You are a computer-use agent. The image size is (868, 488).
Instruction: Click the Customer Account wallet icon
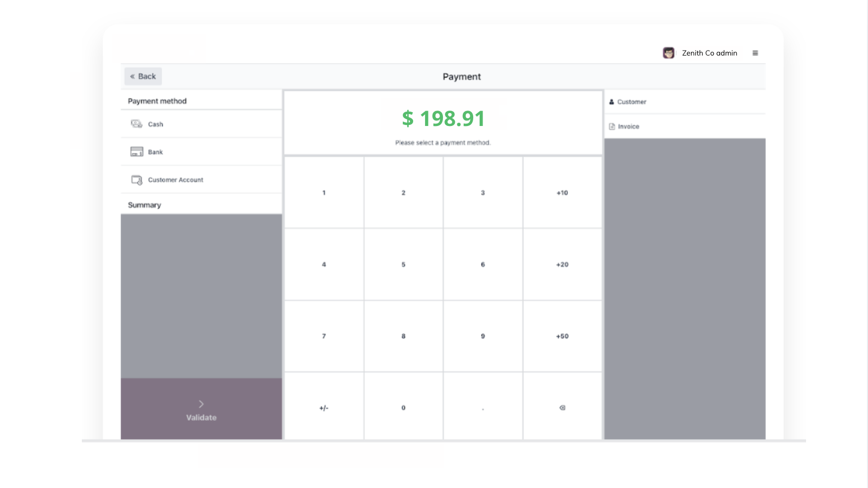tap(136, 180)
